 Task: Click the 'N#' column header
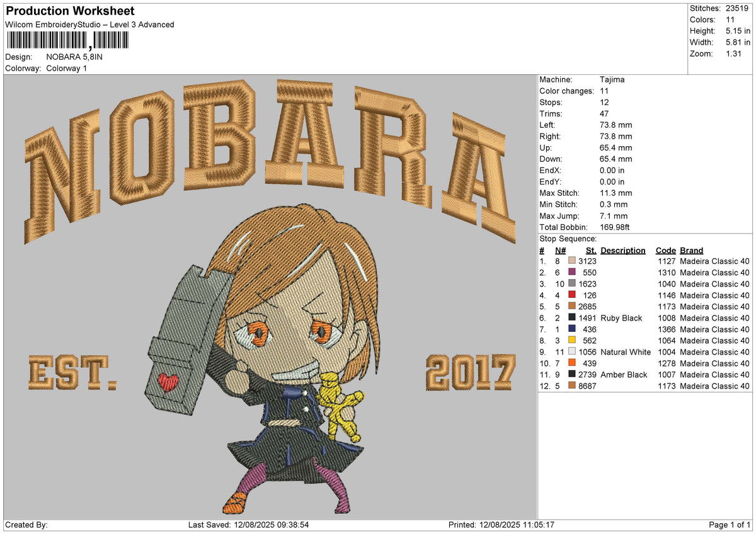(x=560, y=250)
